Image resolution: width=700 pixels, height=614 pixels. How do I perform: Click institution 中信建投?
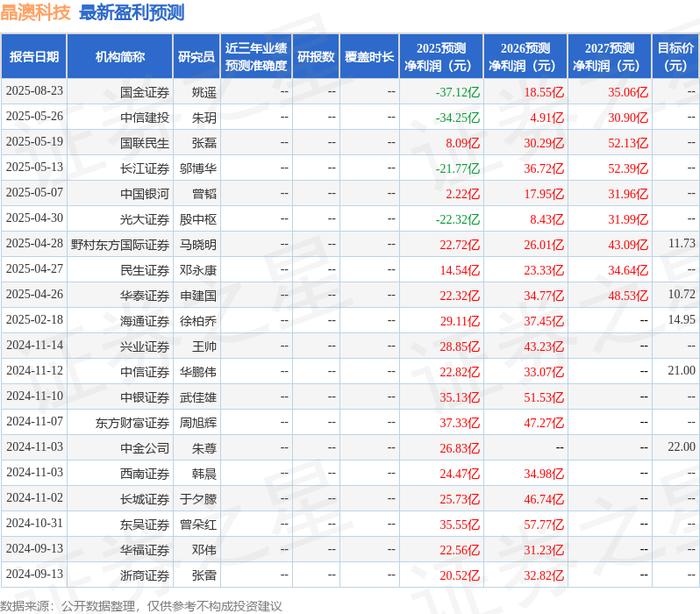(x=145, y=118)
